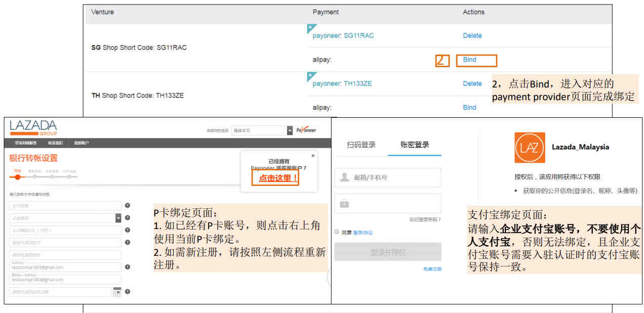Click help icon beside the third form field

128,230
